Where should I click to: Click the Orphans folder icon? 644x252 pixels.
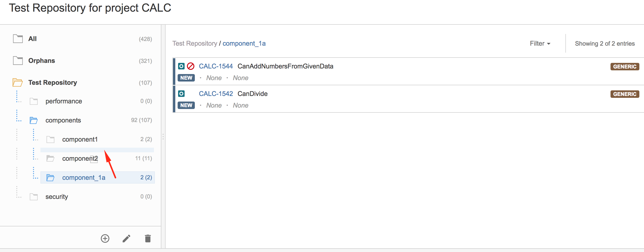coord(18,61)
